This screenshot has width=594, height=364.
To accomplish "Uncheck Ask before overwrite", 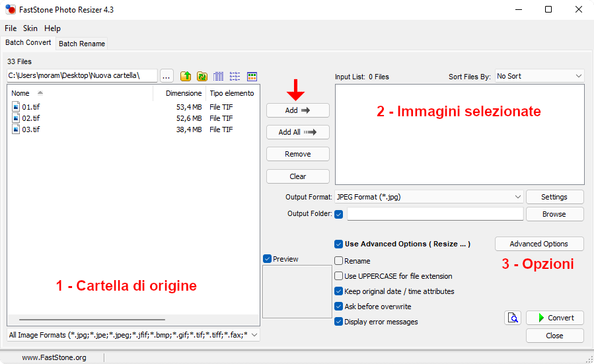I will click(x=339, y=307).
